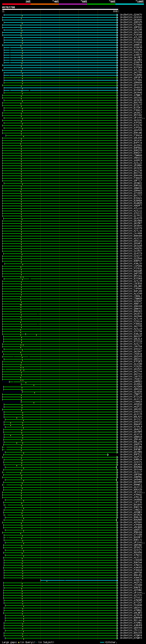Open hit UniRef100_P27480

pyautogui.click(x=131, y=25)
